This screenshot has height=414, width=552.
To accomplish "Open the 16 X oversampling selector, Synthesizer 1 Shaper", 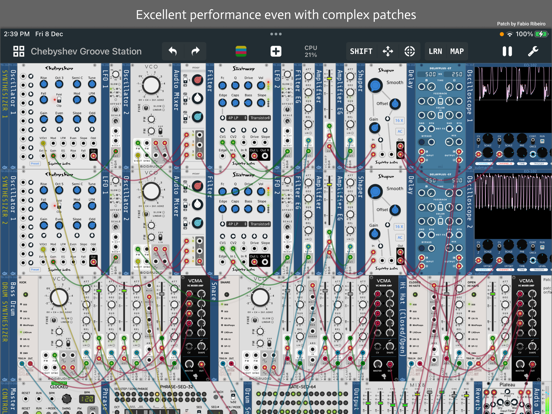I will click(x=399, y=120).
